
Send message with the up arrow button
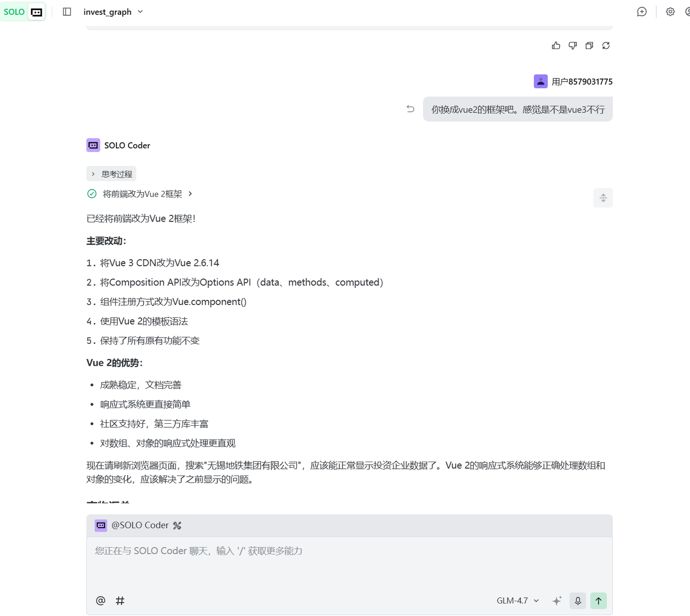598,601
